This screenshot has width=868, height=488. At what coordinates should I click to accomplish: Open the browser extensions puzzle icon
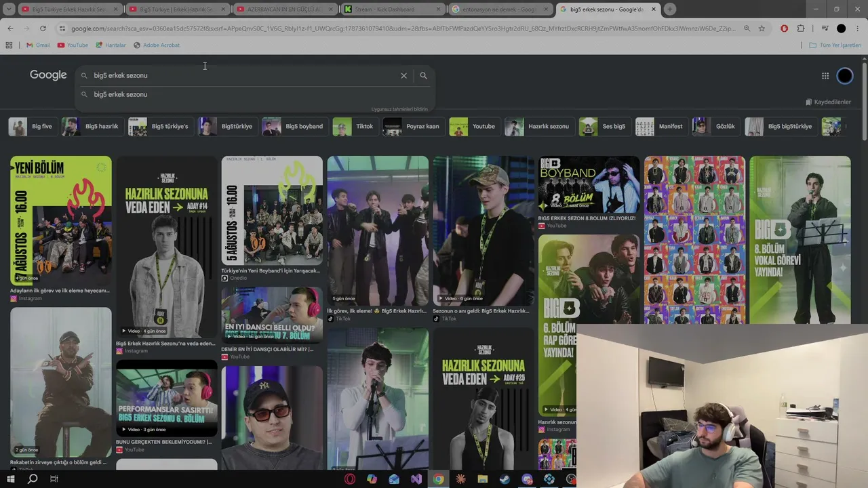(x=801, y=28)
